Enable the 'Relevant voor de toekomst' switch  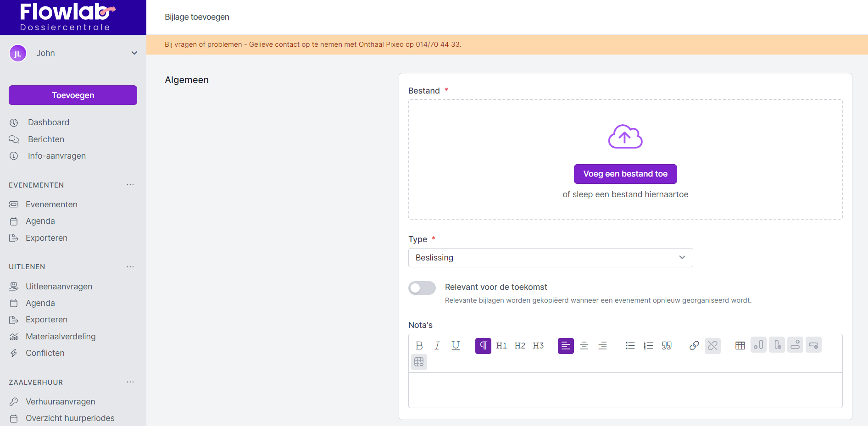tap(422, 288)
